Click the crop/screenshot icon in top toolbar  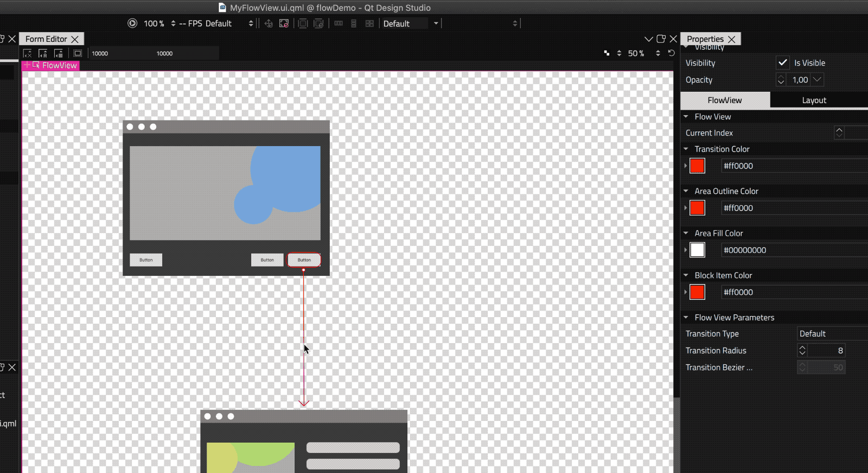[x=284, y=23]
